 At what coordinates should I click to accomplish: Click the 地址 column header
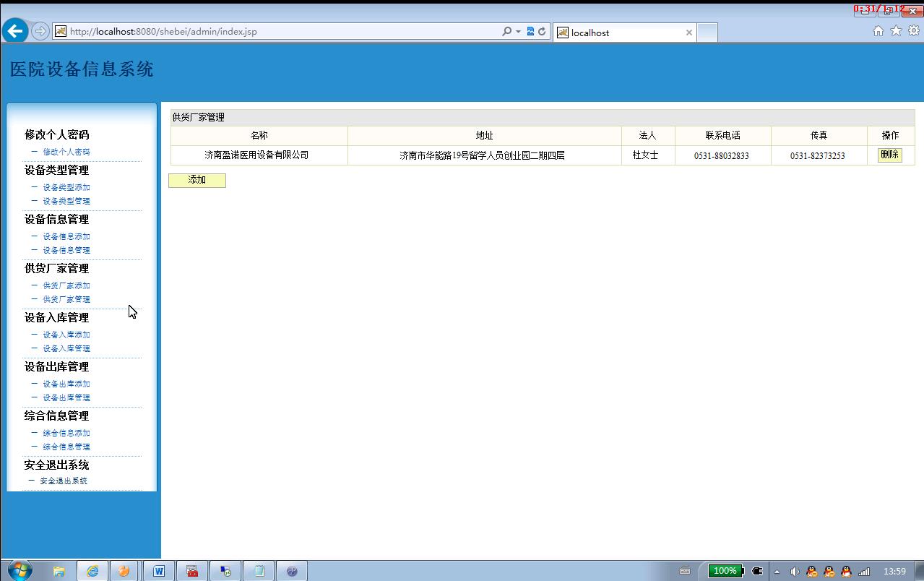coord(485,135)
